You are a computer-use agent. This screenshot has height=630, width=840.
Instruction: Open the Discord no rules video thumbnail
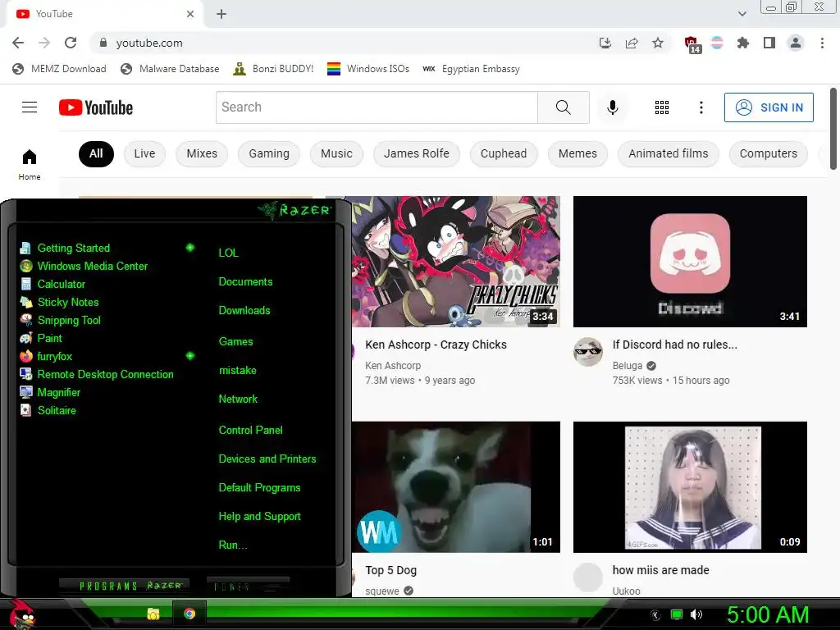click(690, 262)
